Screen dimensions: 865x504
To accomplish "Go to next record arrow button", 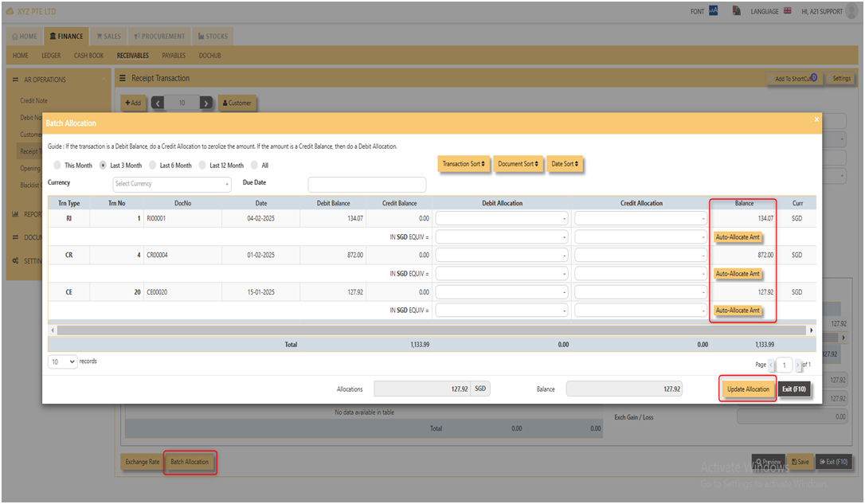I will pyautogui.click(x=205, y=104).
